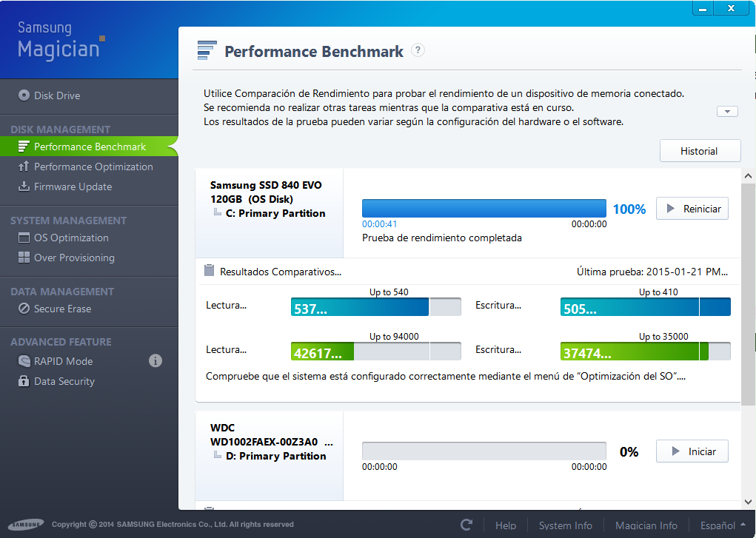Click the play icon on the Iniciar button
This screenshot has height=538, width=756.
(x=675, y=451)
